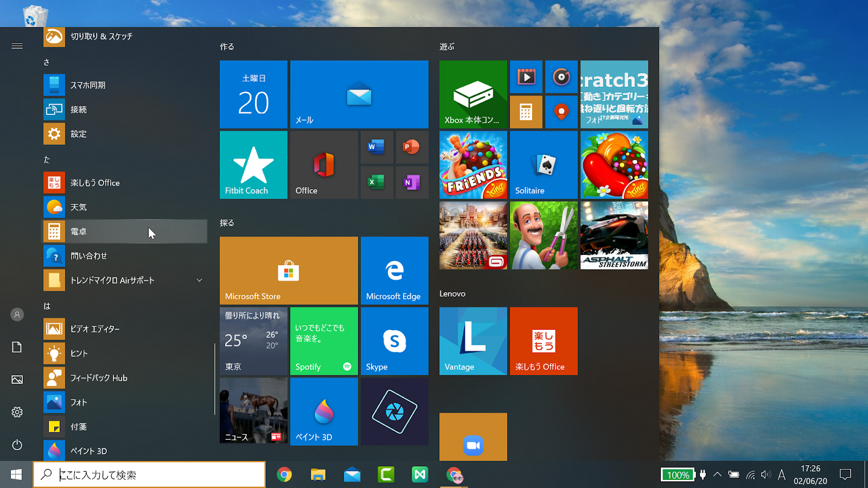Open Candy Crush Friends tile
868x488 pixels.
(x=473, y=165)
